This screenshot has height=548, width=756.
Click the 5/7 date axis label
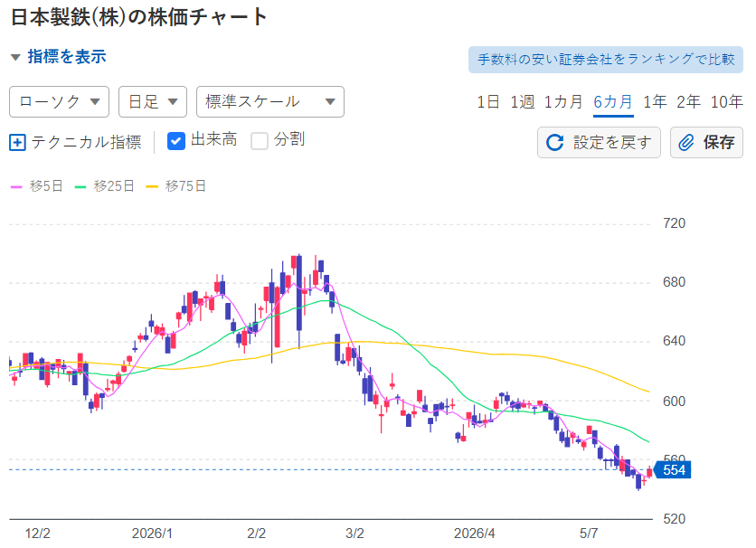click(589, 534)
